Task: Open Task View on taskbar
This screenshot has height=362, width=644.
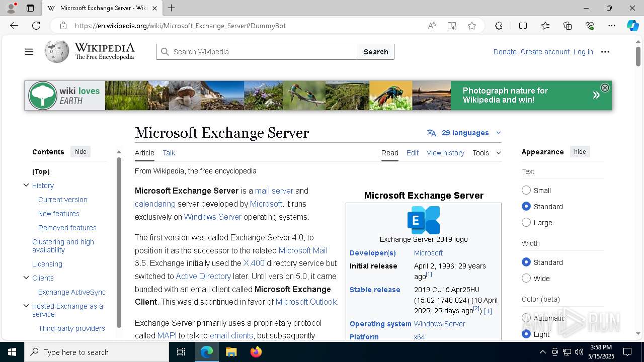Action: point(181,352)
